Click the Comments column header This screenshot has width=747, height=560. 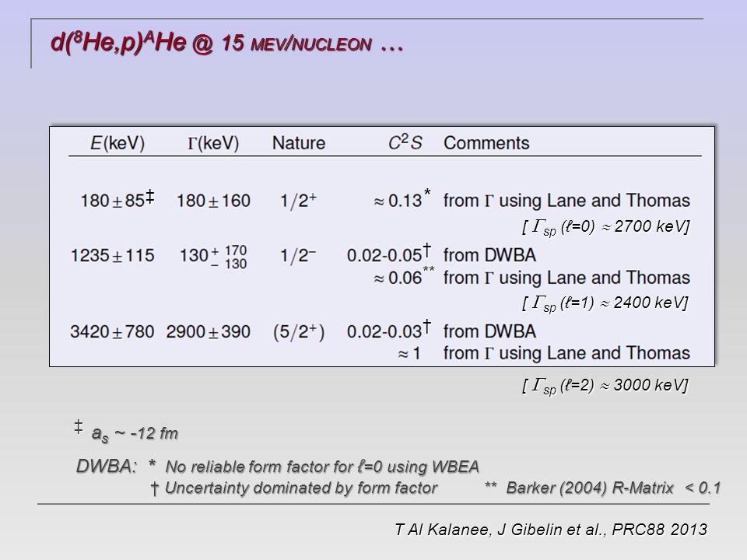[x=486, y=143]
